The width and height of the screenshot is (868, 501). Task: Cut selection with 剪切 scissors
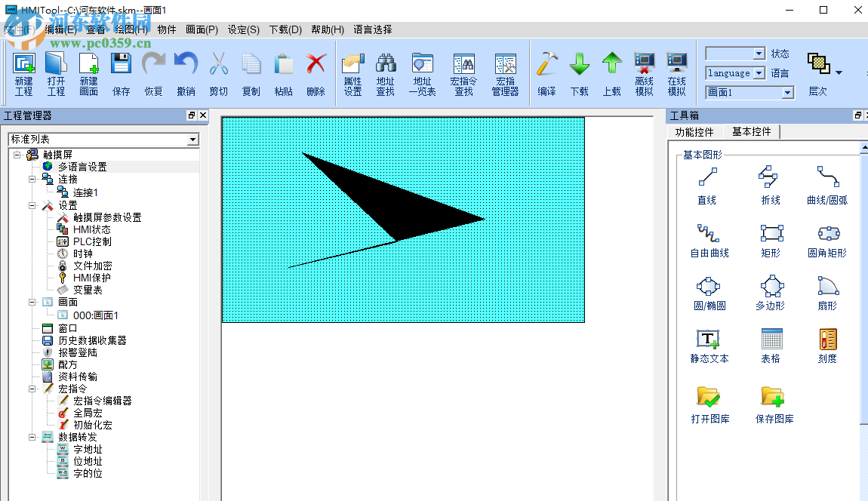219,74
